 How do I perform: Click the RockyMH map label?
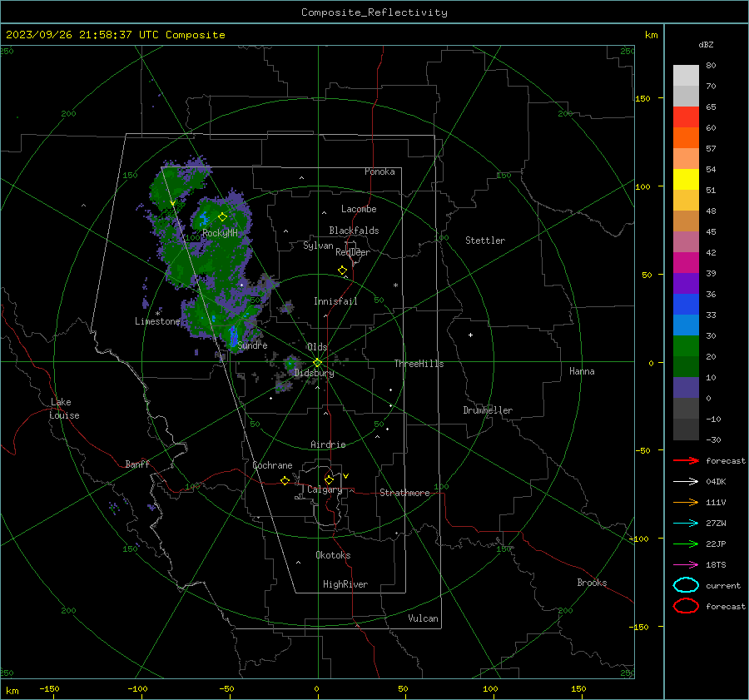[x=220, y=233]
